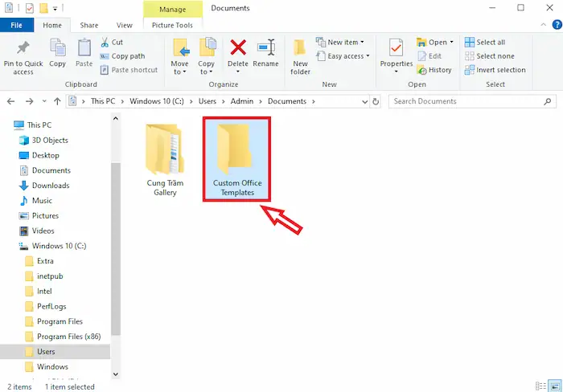
Task: Click Select all in ribbon
Action: pyautogui.click(x=485, y=43)
